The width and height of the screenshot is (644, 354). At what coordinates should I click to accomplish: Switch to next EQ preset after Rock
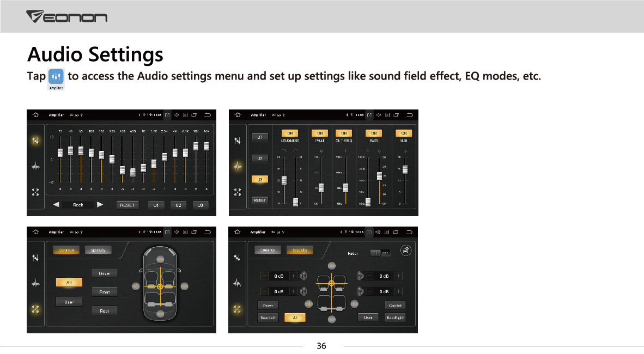100,205
